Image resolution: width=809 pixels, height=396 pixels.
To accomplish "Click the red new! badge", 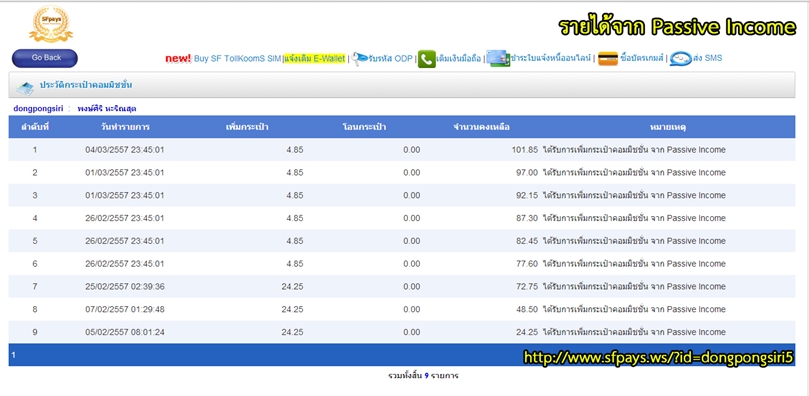I will pyautogui.click(x=178, y=58).
